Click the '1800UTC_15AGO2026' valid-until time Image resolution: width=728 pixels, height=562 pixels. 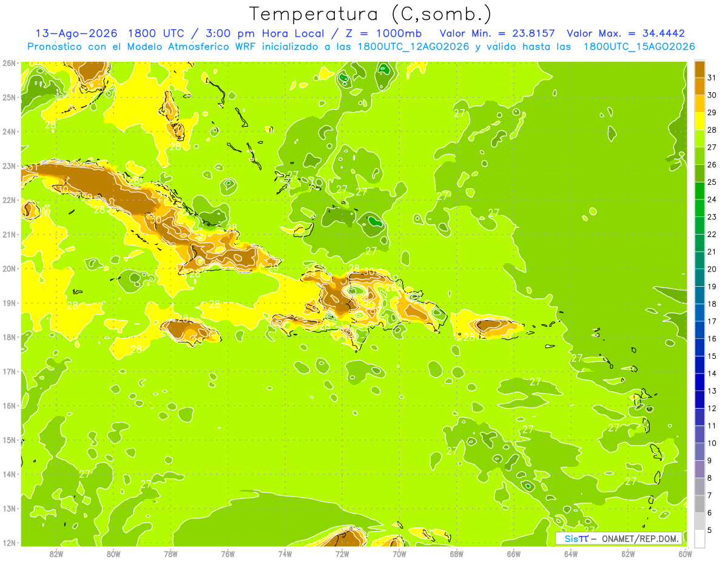pos(639,47)
